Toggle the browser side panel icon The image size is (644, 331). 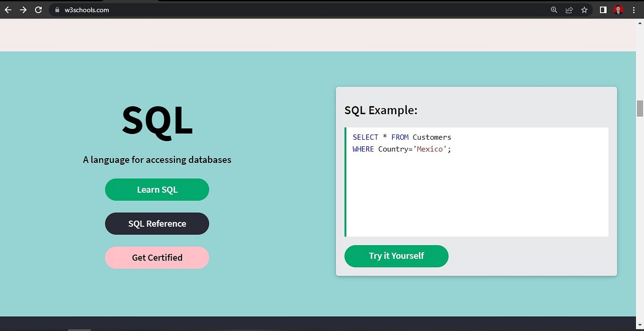point(603,9)
